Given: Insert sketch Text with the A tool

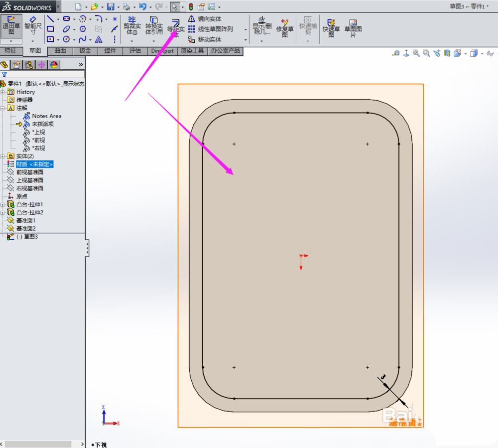Looking at the screenshot, I should point(99,39).
